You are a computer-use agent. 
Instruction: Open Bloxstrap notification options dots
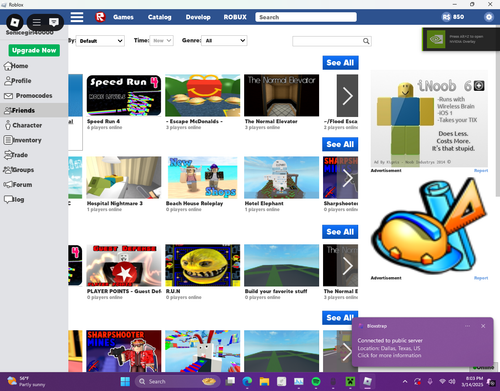tap(467, 326)
